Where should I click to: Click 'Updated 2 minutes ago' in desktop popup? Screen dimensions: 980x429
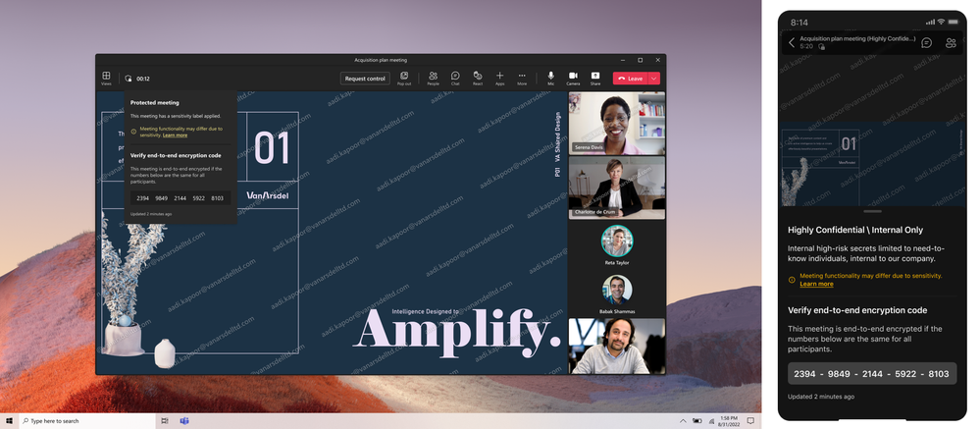coord(151,214)
